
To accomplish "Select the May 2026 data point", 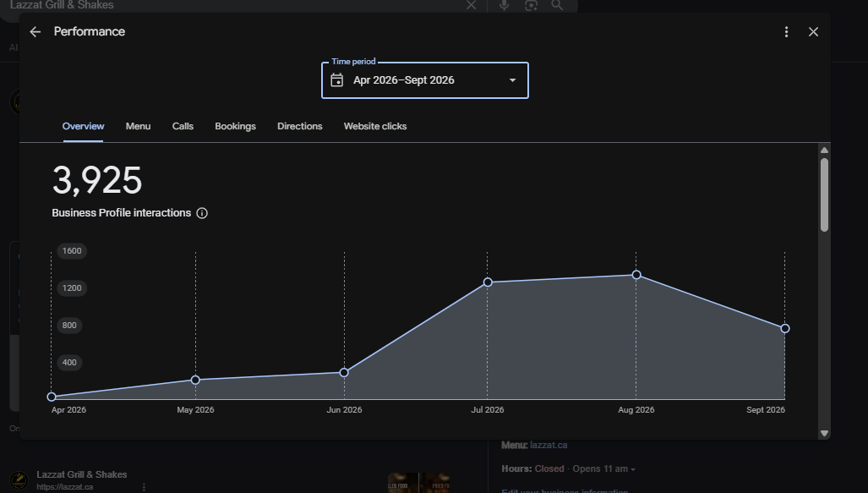I will (195, 380).
